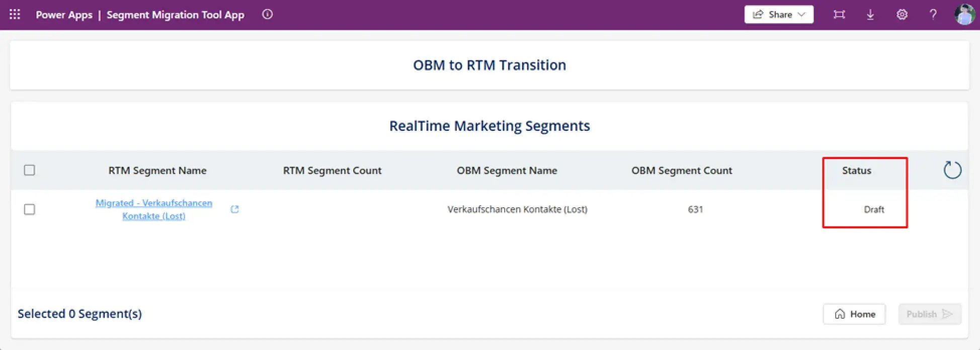This screenshot has height=350, width=980.
Task: Click the Draft status cell
Action: 874,209
